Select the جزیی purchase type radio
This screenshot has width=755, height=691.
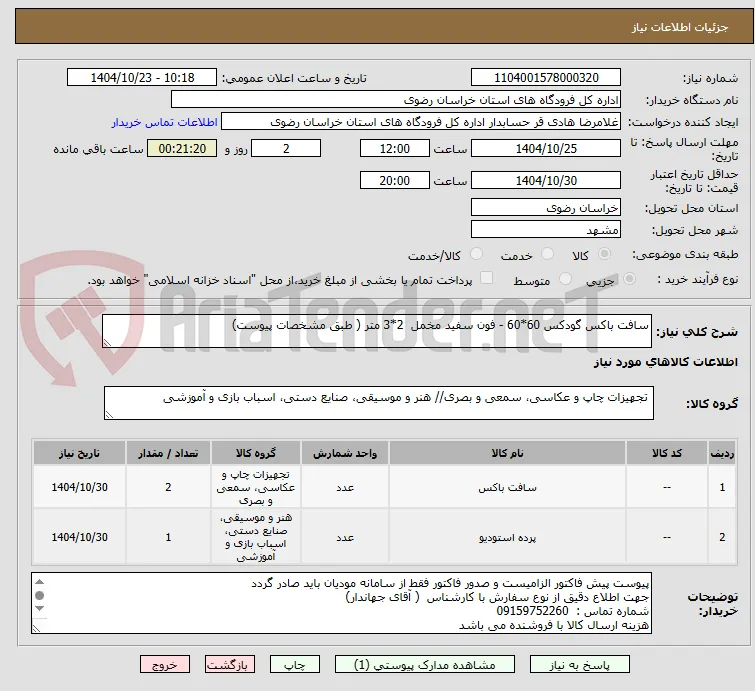tap(629, 279)
